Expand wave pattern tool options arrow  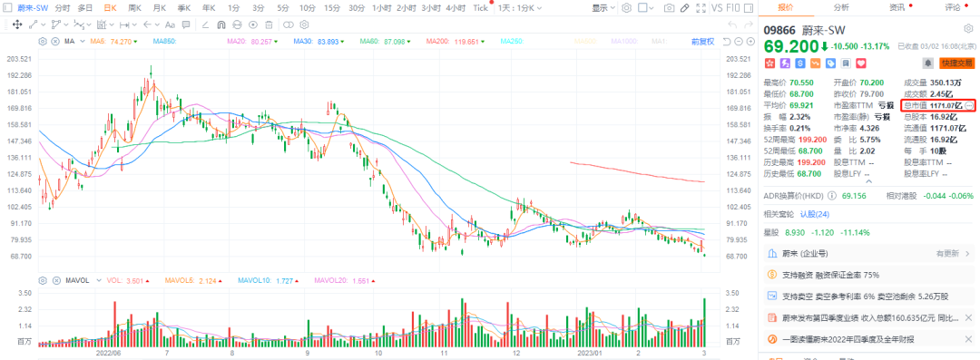89,24
